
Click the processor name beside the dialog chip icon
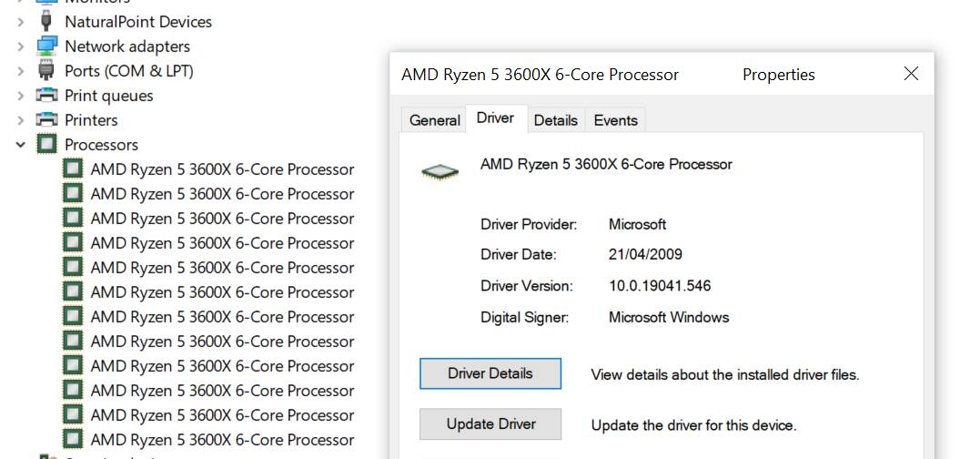(606, 164)
